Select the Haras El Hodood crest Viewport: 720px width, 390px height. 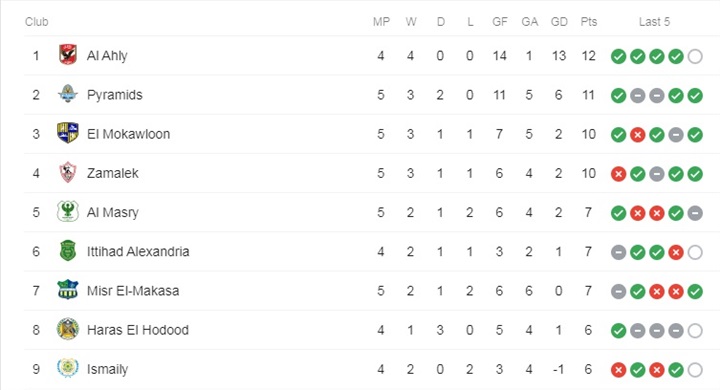(x=68, y=329)
